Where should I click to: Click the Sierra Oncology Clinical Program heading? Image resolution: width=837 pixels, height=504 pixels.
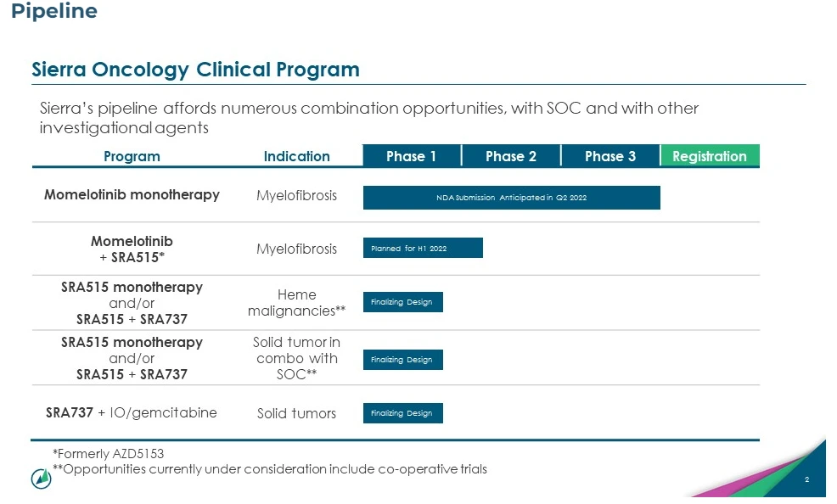click(x=195, y=70)
